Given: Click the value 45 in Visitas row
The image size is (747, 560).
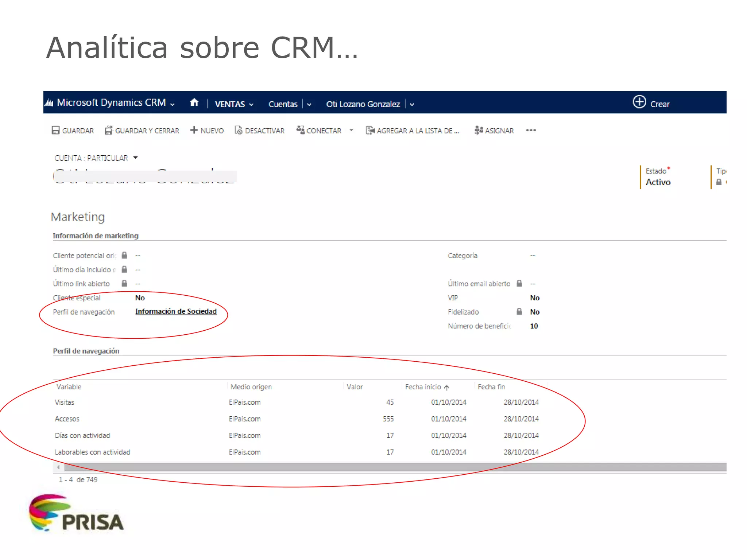Looking at the screenshot, I should pyautogui.click(x=390, y=402).
